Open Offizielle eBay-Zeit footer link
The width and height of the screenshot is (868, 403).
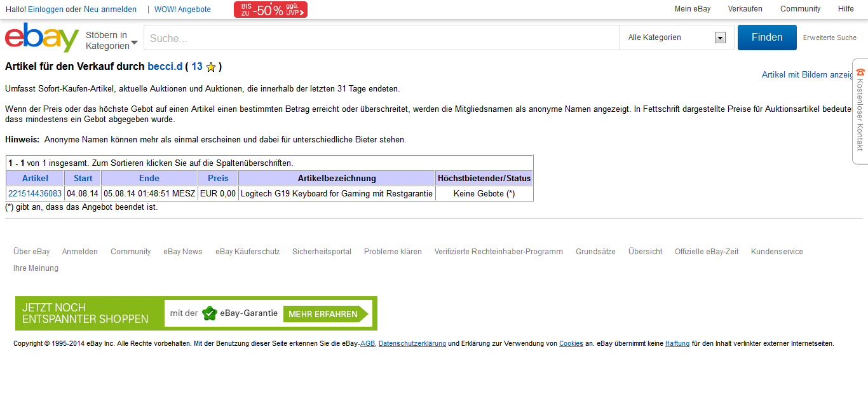coord(707,252)
